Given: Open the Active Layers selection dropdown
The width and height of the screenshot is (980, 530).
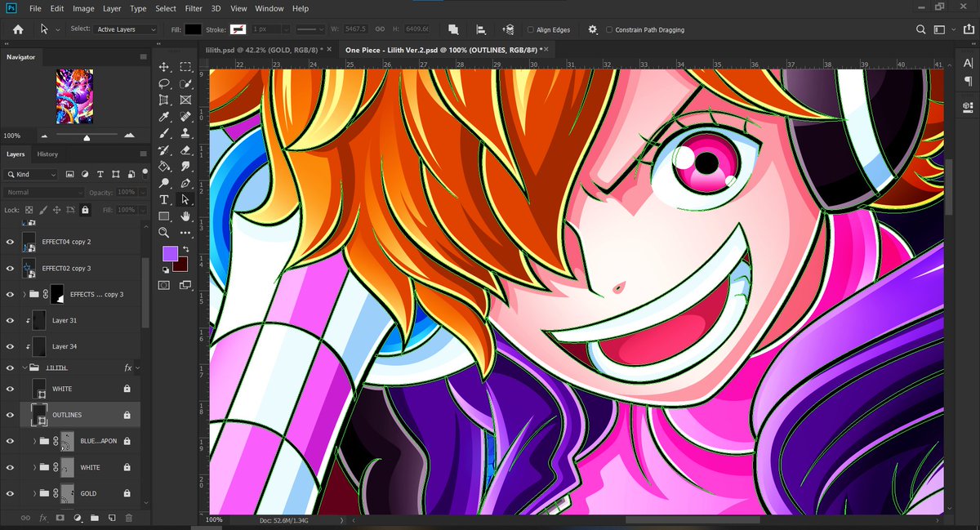Looking at the screenshot, I should coord(122,29).
